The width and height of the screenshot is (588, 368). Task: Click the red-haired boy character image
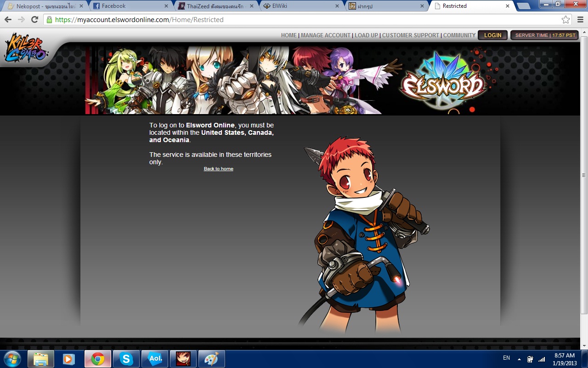pyautogui.click(x=364, y=234)
